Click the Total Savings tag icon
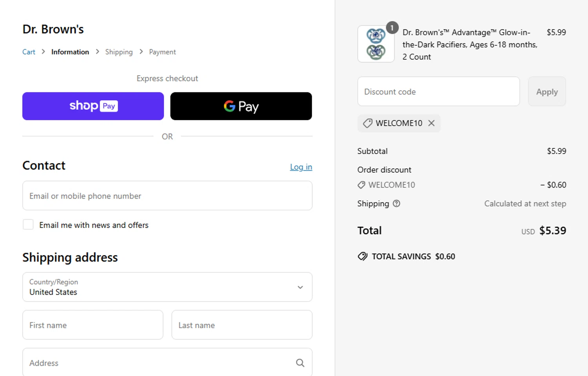Image resolution: width=588 pixels, height=376 pixels. 363,257
